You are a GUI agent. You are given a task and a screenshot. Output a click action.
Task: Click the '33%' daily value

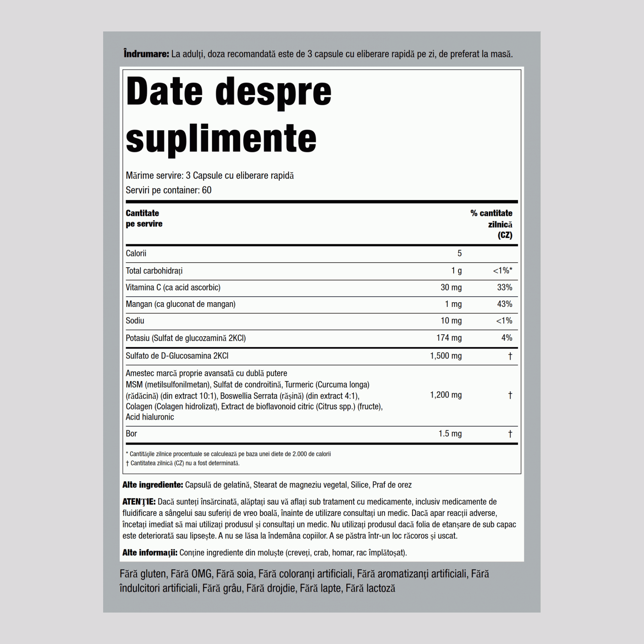[505, 287]
